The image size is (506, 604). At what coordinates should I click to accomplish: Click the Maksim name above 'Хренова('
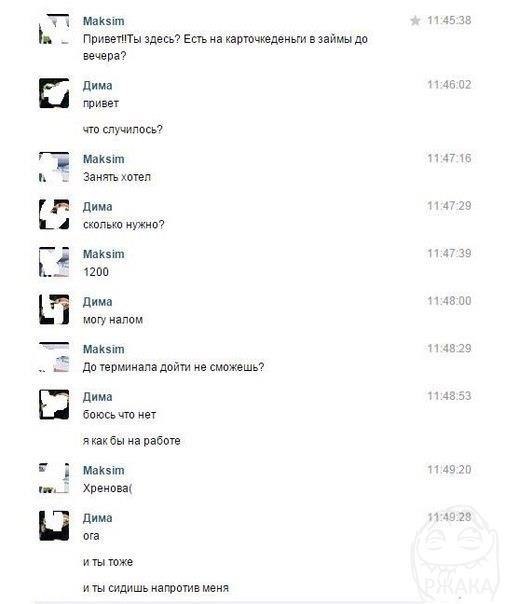104,470
